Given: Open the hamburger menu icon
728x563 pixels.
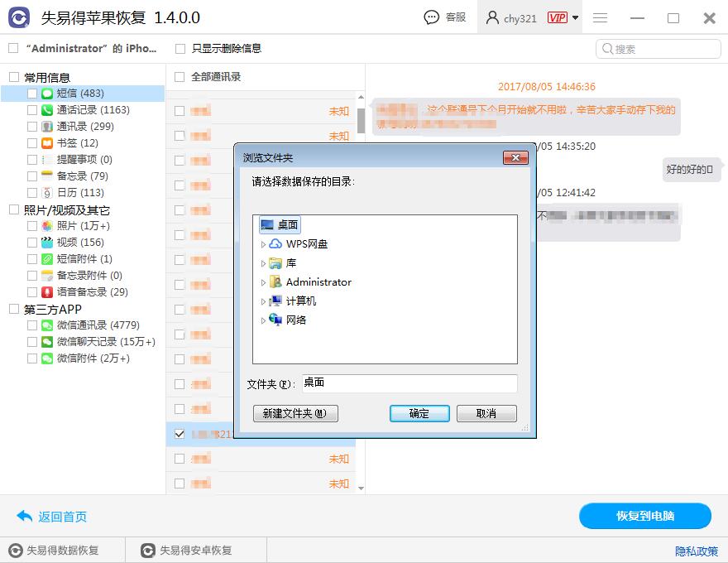Looking at the screenshot, I should (x=600, y=17).
